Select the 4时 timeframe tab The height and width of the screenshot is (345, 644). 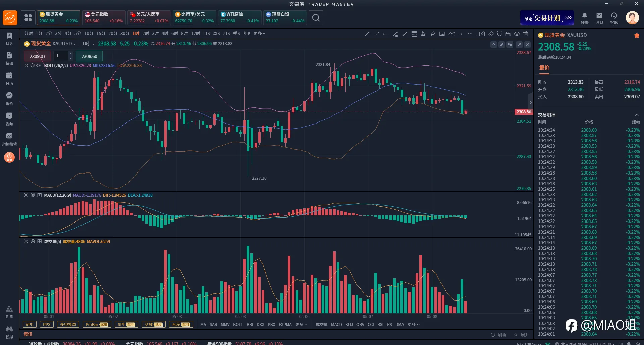click(165, 34)
